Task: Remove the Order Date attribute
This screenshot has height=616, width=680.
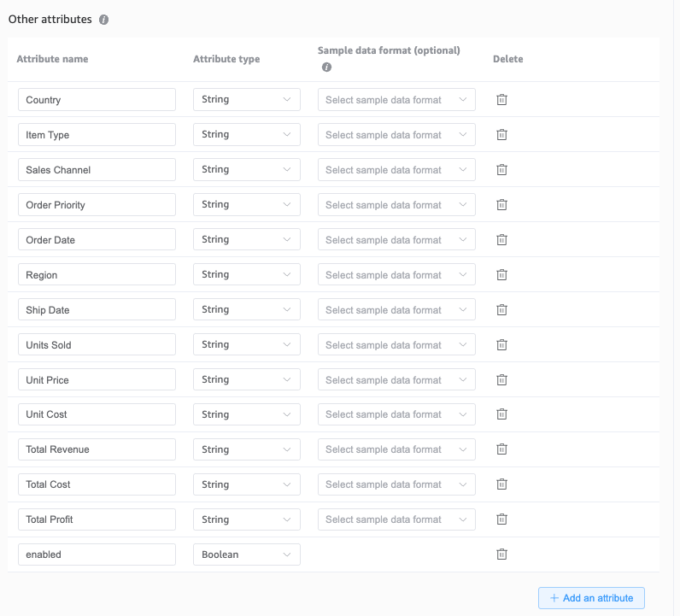Action: [x=502, y=240]
